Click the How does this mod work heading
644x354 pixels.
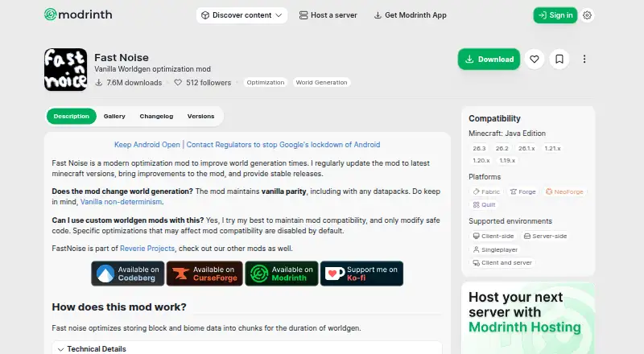pos(119,307)
